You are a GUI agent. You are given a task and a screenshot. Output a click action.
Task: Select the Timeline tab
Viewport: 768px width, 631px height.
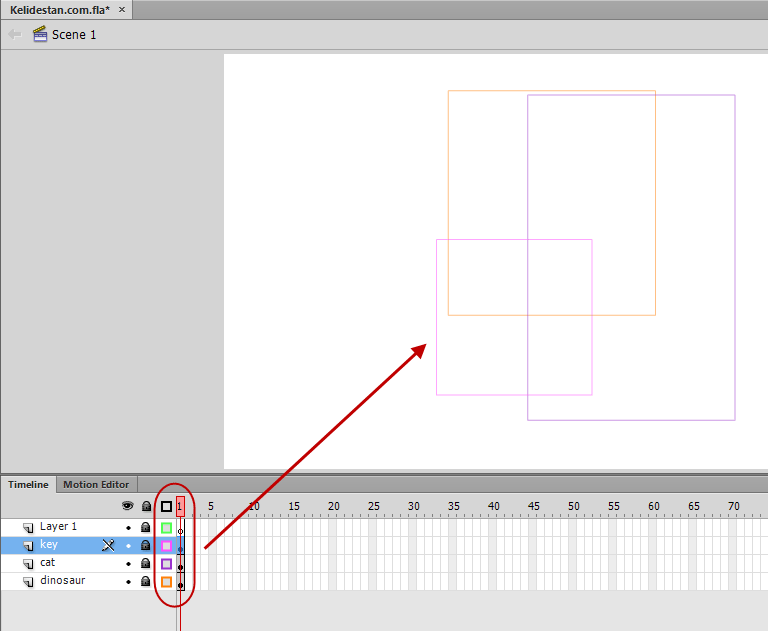(x=28, y=485)
